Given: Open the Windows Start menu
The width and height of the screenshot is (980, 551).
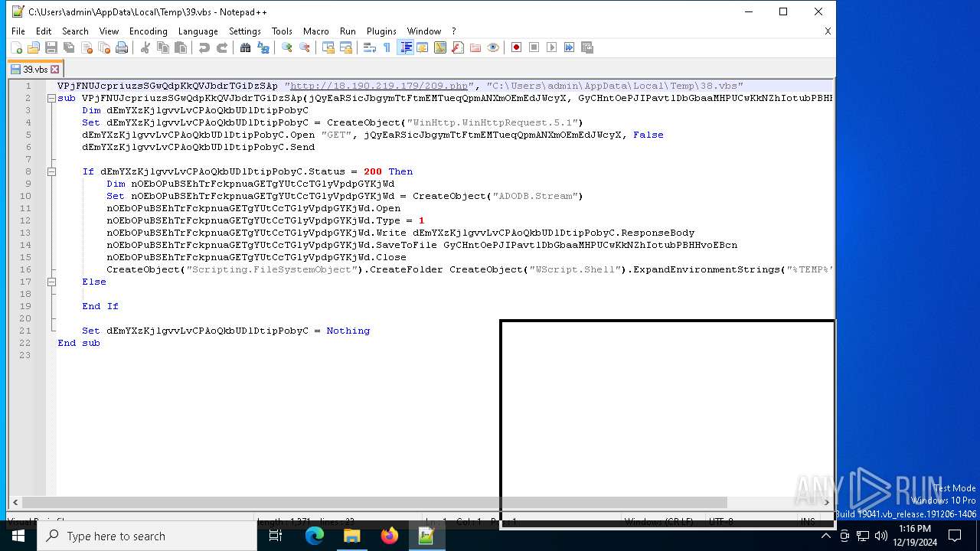Looking at the screenshot, I should click(18, 536).
